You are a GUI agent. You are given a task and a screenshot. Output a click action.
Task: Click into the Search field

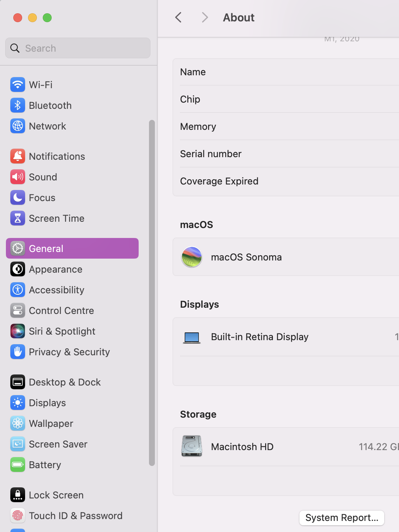(78, 48)
